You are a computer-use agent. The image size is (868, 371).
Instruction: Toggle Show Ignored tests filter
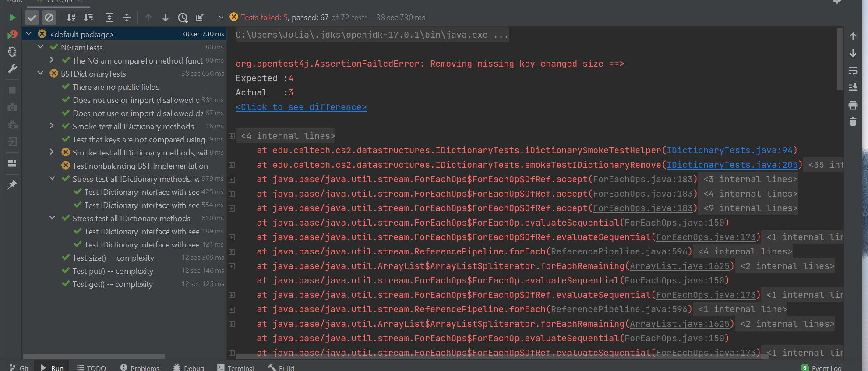(49, 18)
